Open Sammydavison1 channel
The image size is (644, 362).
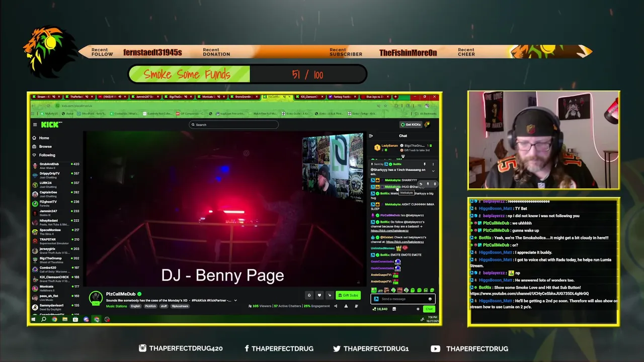tap(56, 307)
